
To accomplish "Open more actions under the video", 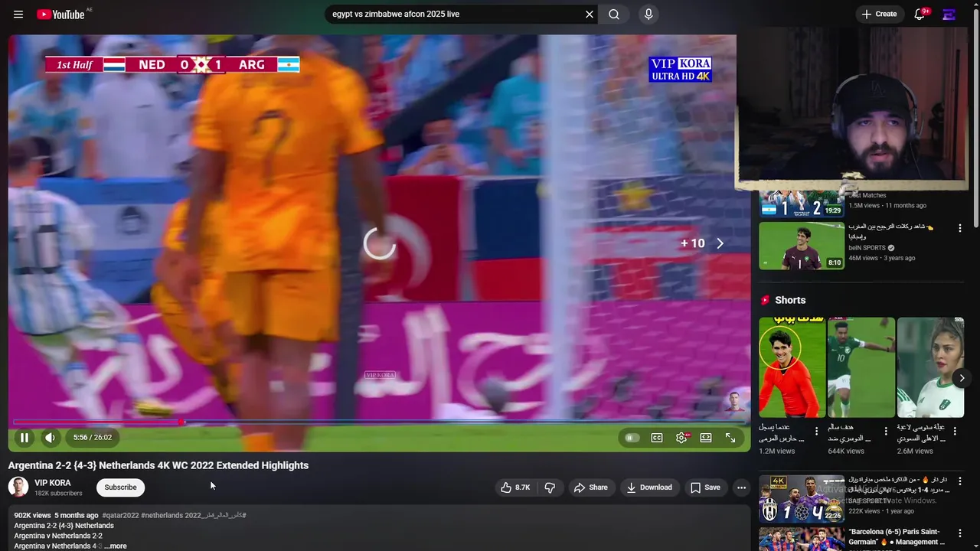I will (x=741, y=487).
